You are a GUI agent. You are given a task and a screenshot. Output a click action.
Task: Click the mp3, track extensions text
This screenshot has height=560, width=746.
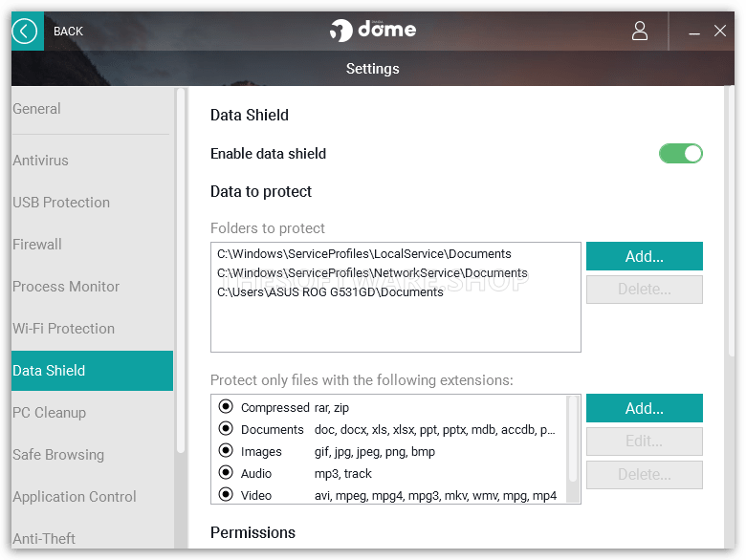[x=342, y=473]
